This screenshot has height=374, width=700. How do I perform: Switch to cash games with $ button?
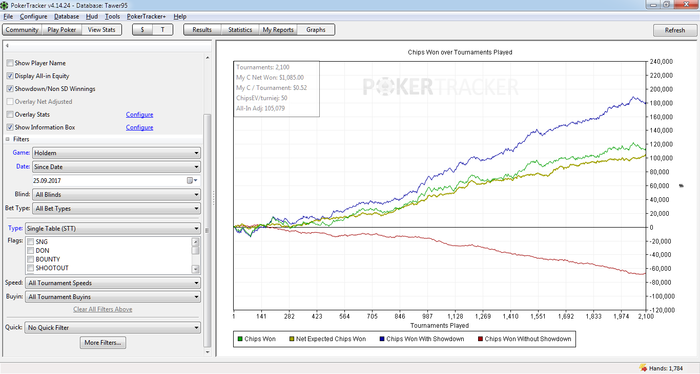tap(142, 29)
